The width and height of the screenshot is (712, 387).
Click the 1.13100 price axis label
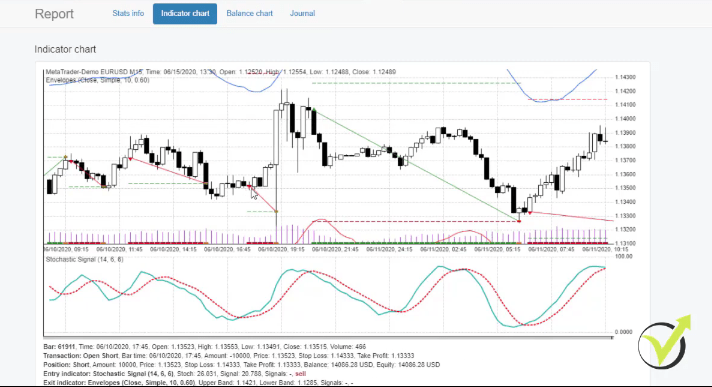point(625,243)
